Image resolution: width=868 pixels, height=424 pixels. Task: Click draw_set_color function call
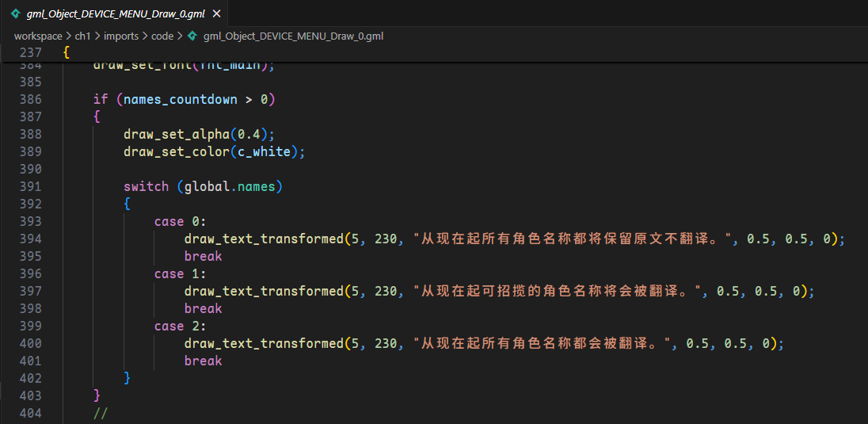[x=177, y=152]
